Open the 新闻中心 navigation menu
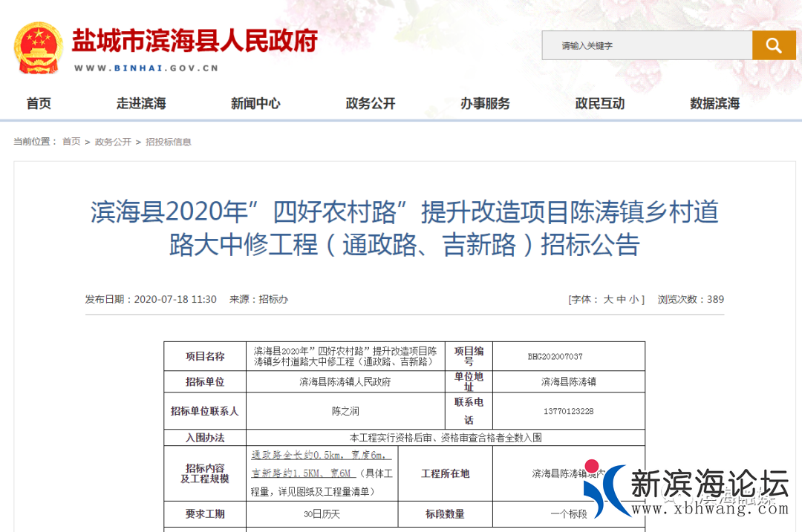The width and height of the screenshot is (802, 532). click(x=255, y=104)
